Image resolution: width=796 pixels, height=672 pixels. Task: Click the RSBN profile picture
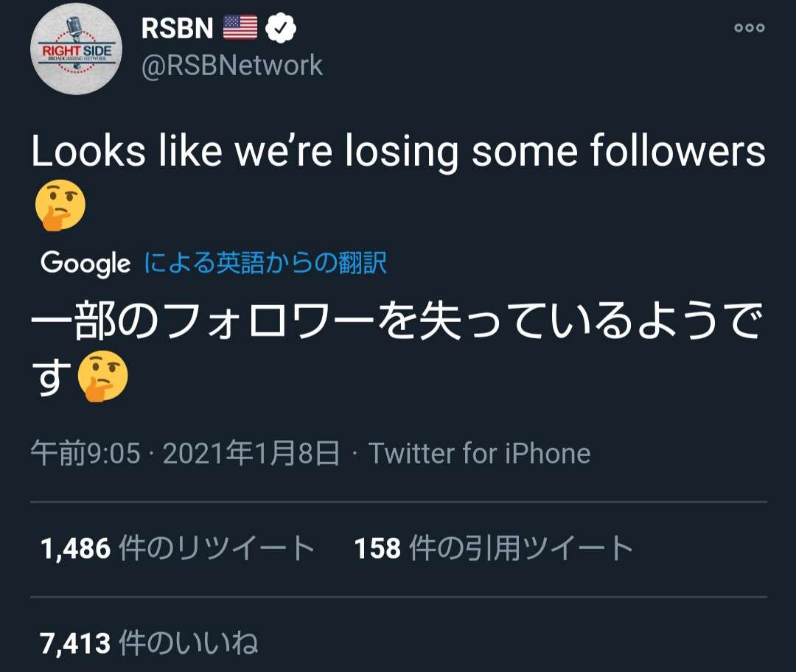[76, 48]
